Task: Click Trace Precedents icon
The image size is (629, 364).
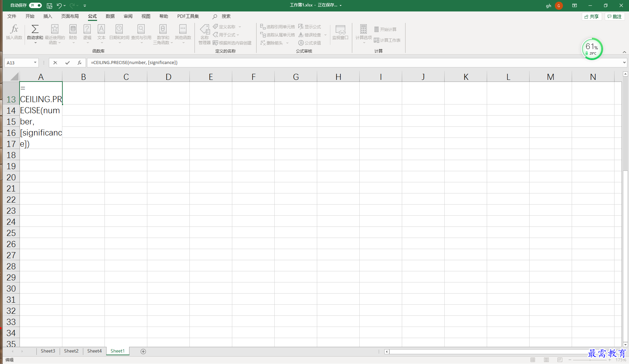Action: pos(263,27)
